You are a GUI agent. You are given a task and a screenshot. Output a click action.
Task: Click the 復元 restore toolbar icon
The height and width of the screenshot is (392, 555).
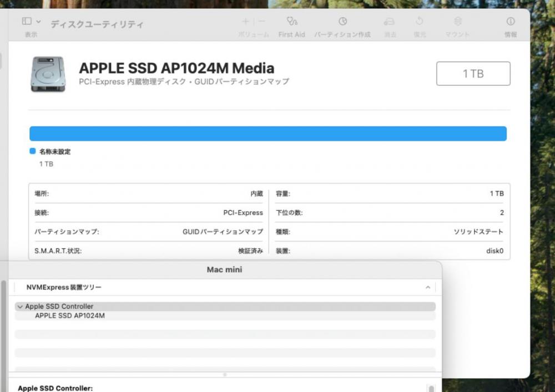click(x=420, y=21)
